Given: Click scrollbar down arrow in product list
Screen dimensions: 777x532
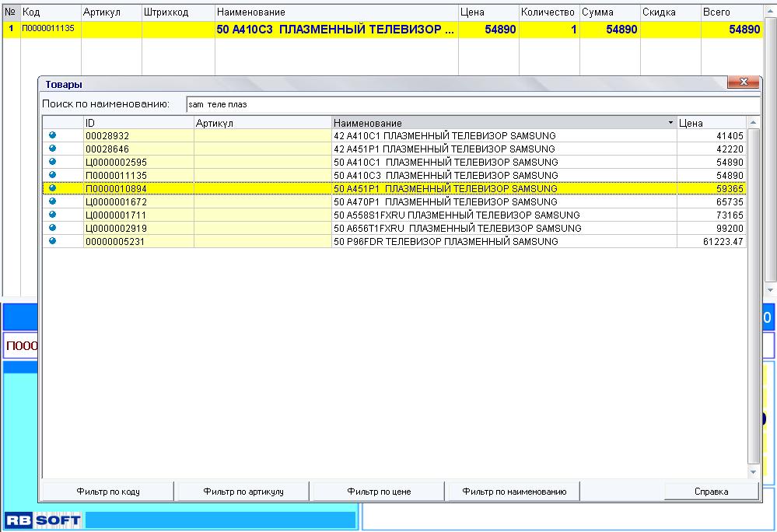Looking at the screenshot, I should 753,472.
